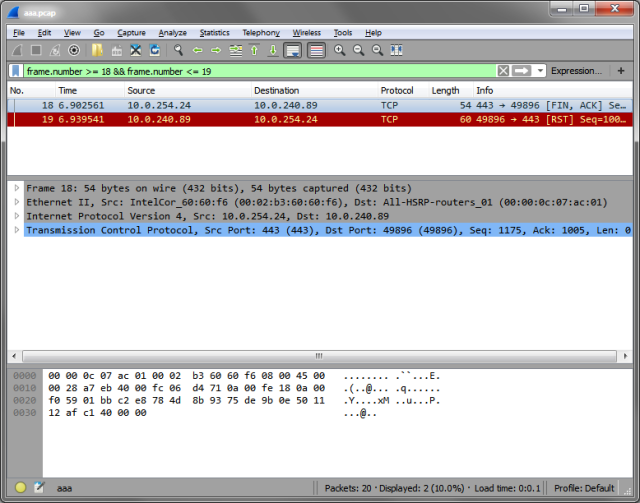Reload the capture file icon
The height and width of the screenshot is (503, 640).
click(x=155, y=50)
